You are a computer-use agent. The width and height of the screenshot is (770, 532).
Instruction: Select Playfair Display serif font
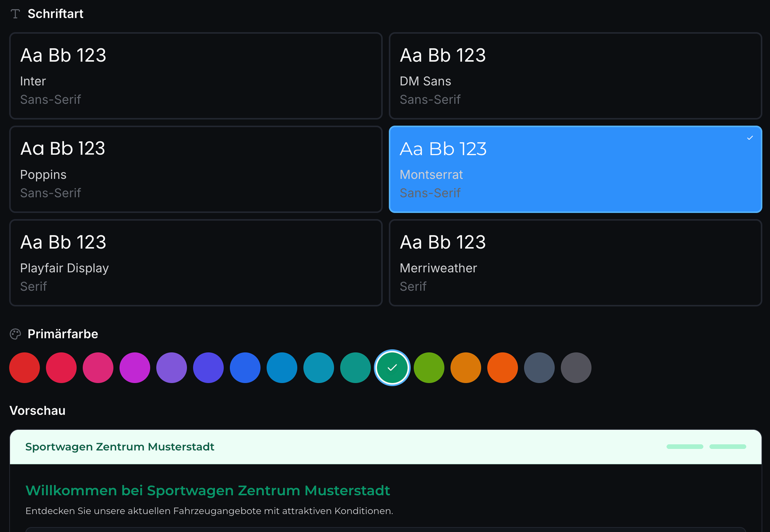click(196, 263)
